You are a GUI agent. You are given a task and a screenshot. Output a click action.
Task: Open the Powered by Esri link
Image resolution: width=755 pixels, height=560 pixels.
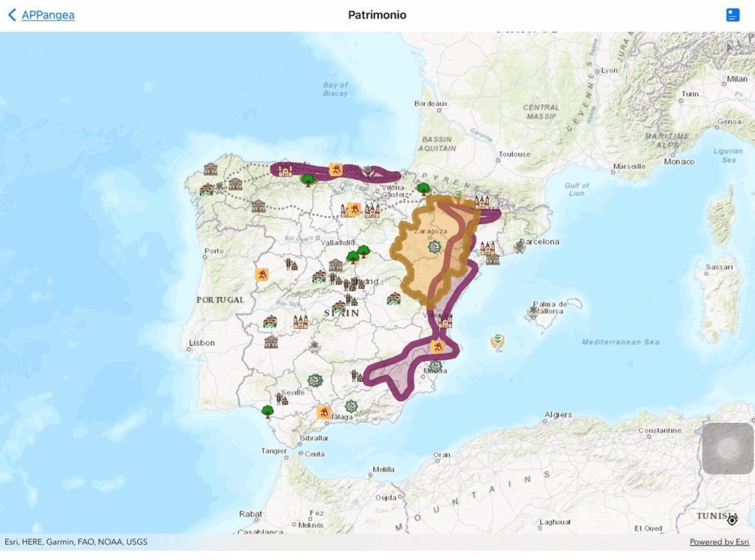(720, 542)
